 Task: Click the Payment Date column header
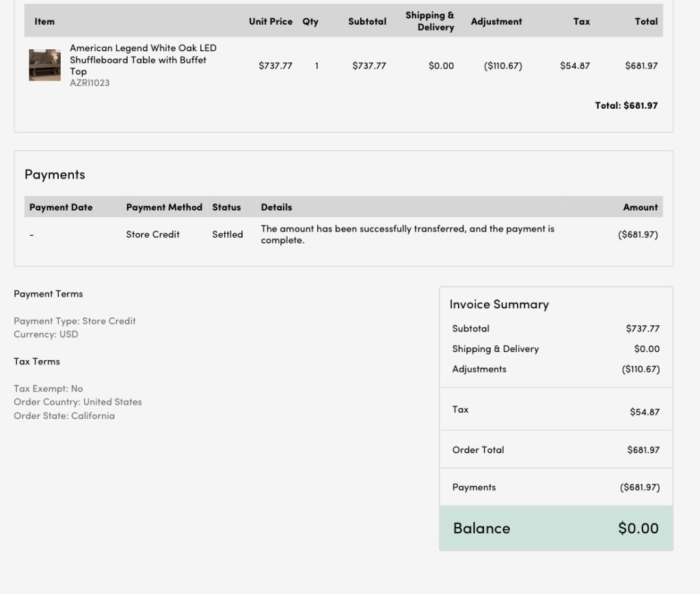[61, 207]
